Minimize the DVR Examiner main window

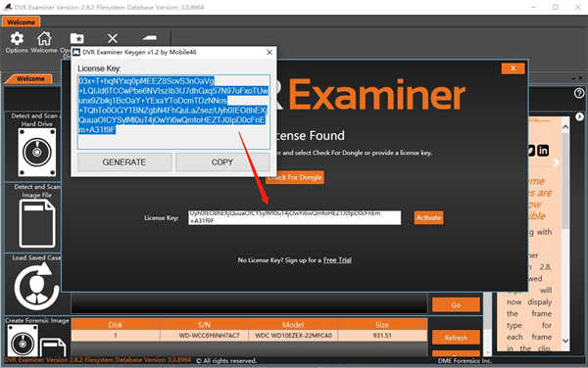click(x=534, y=7)
